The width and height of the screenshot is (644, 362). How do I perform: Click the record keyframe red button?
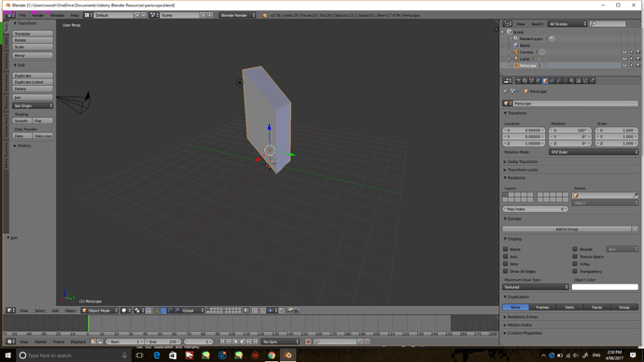point(308,341)
